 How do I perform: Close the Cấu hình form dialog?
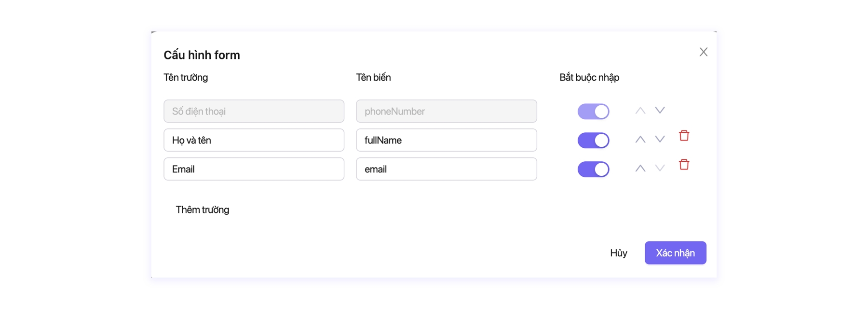(x=703, y=52)
